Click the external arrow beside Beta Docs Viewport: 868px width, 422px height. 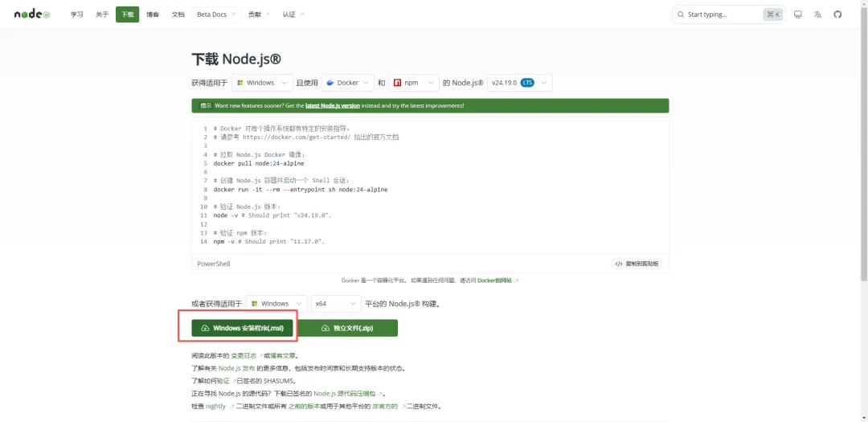(233, 14)
